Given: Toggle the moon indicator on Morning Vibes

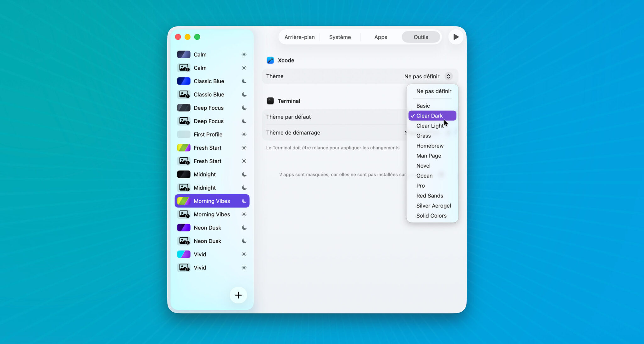Looking at the screenshot, I should 244,201.
